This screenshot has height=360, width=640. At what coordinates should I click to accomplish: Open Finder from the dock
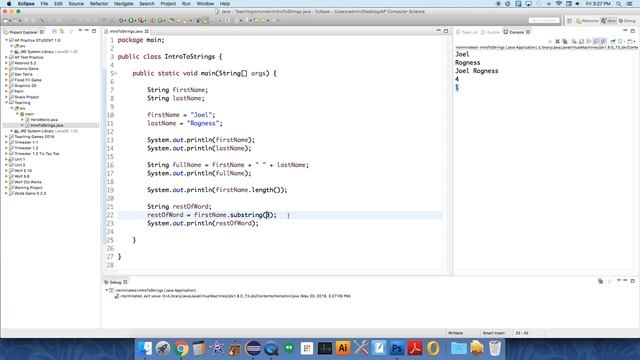145,348
